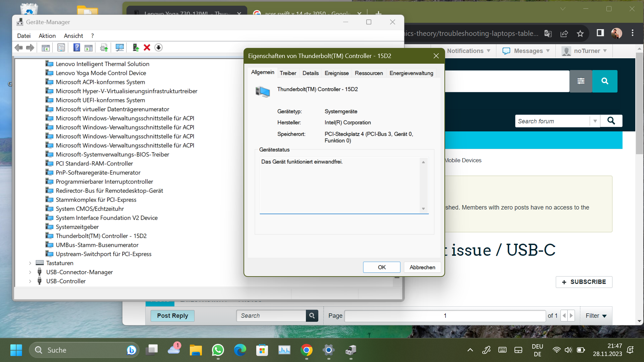This screenshot has width=644, height=362.
Task: Open the Aktion menu
Action: pos(47,36)
